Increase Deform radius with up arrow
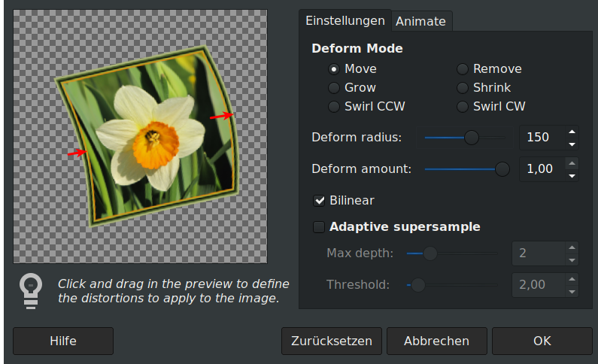 pos(572,132)
